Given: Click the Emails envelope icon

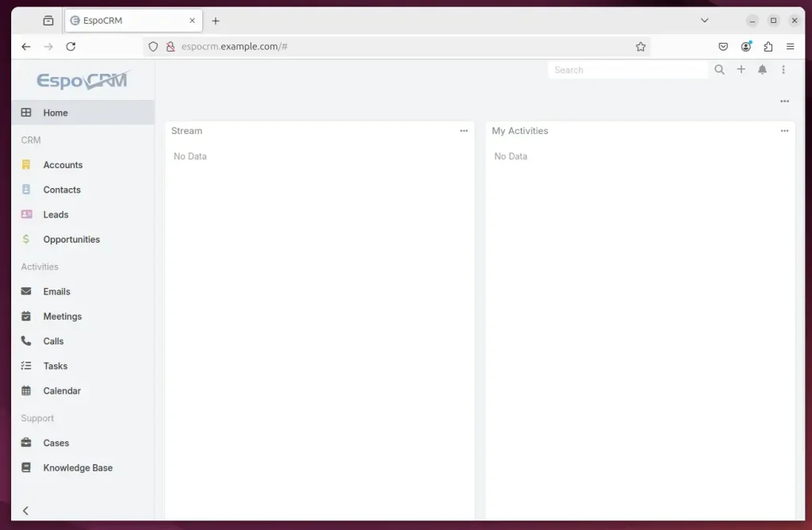Looking at the screenshot, I should point(26,291).
